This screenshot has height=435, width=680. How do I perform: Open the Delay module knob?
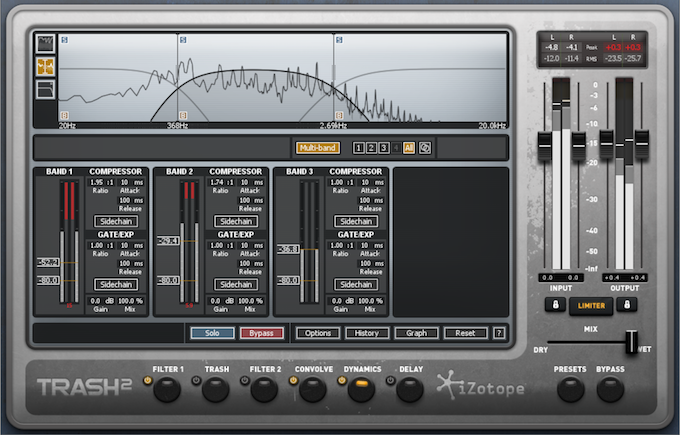(410, 389)
